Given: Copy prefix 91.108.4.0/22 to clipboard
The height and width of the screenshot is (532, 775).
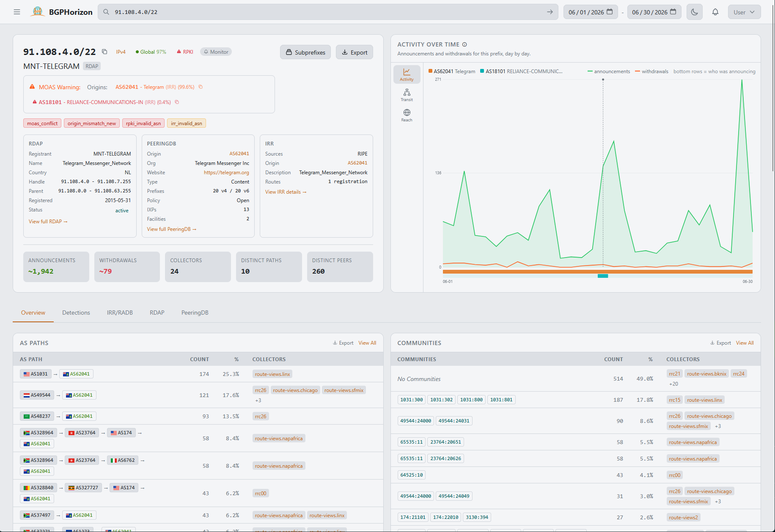Looking at the screenshot, I should tap(104, 52).
